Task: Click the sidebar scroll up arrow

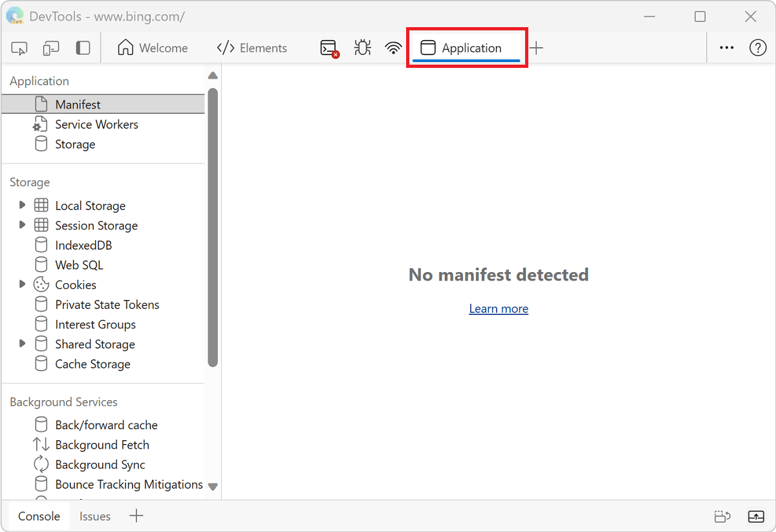Action: 213,76
